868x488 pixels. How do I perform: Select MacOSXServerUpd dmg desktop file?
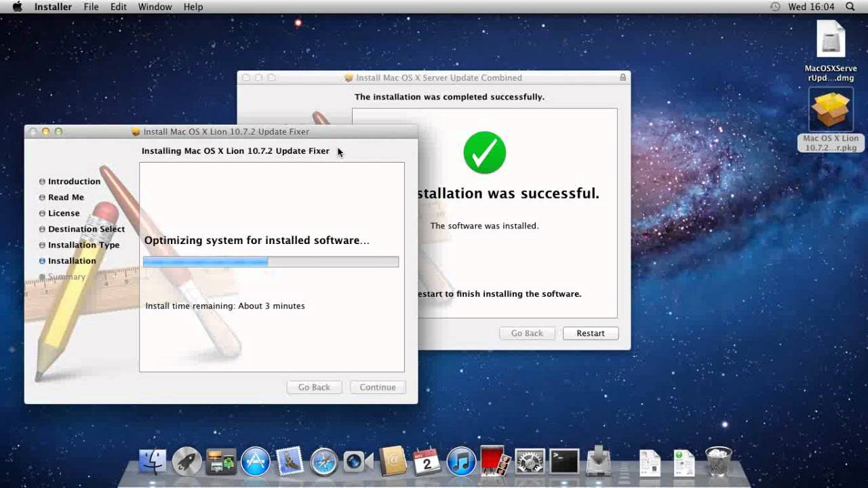pyautogui.click(x=831, y=51)
